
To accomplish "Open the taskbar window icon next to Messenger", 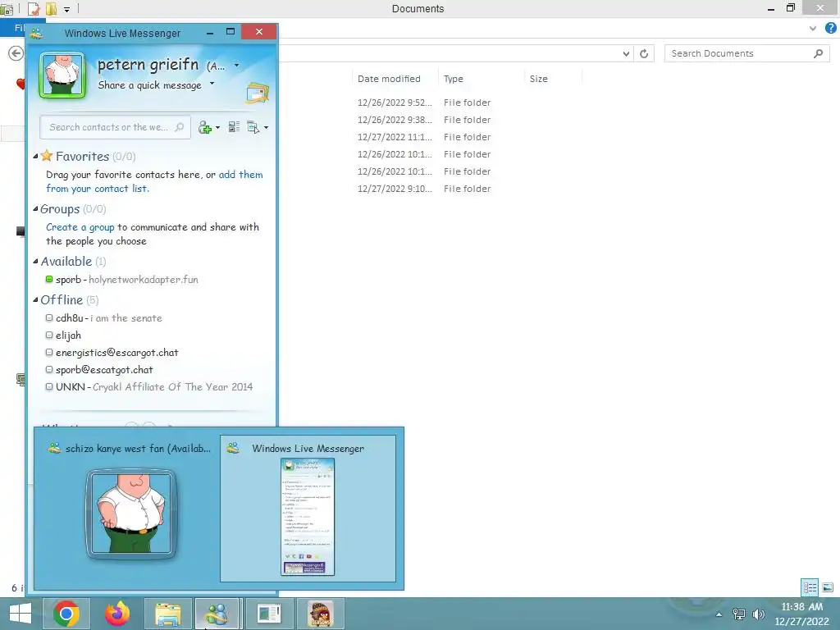I will click(269, 614).
